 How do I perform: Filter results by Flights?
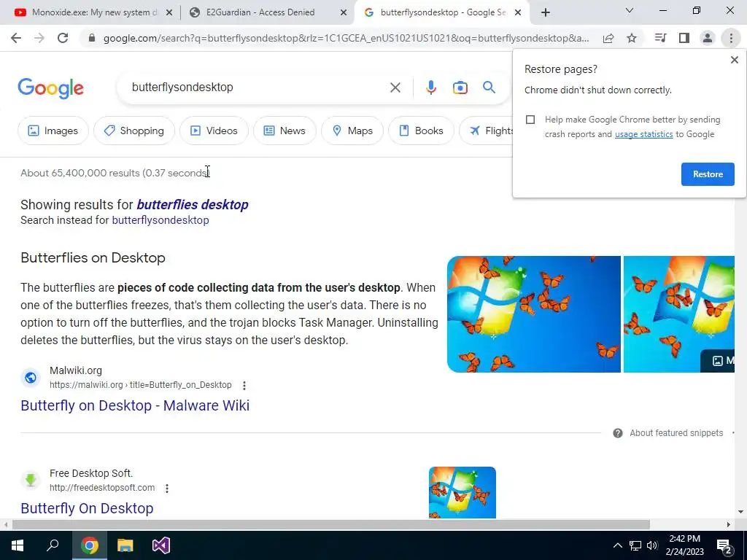click(x=486, y=131)
